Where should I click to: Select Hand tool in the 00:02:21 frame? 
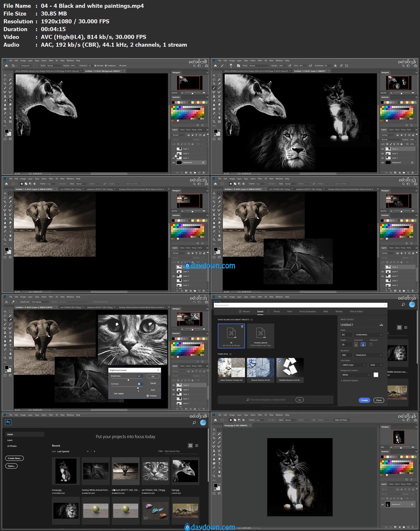[10, 354]
